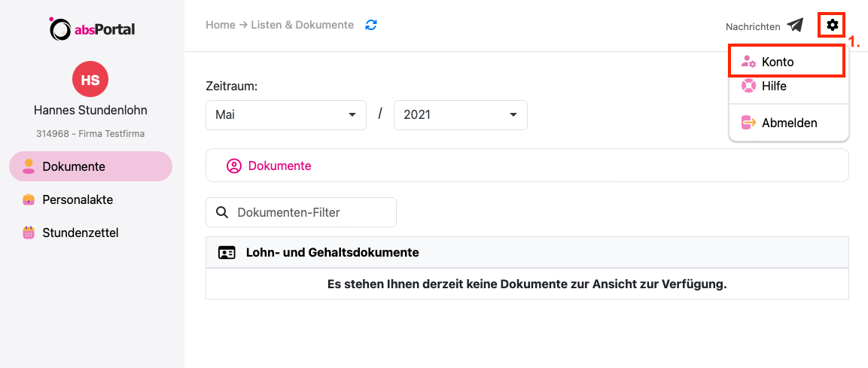Click the paper plane messages icon
This screenshot has width=868, height=368.
pos(795,26)
